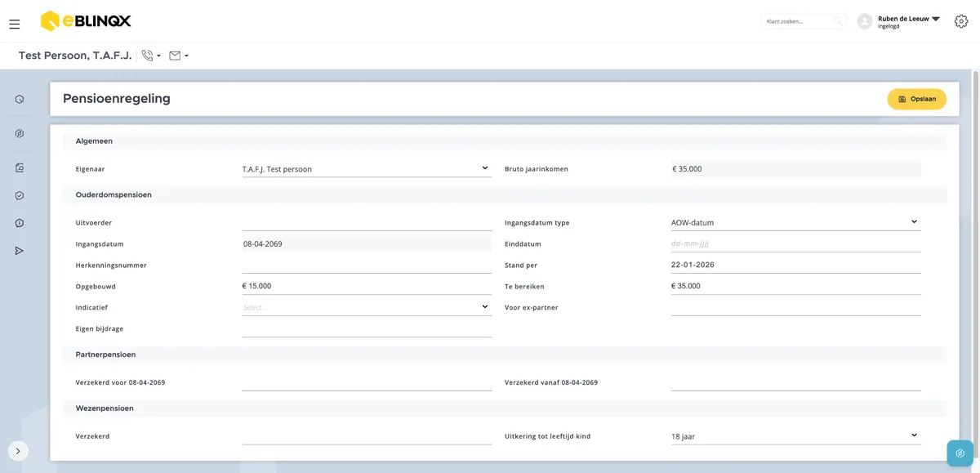Click the hexagon icon in the sidebar

point(20,134)
